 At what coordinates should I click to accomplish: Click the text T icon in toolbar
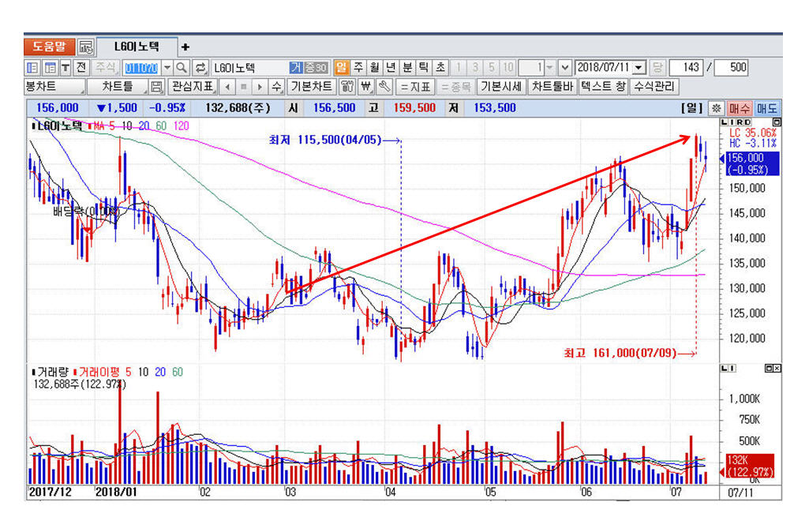[65, 68]
